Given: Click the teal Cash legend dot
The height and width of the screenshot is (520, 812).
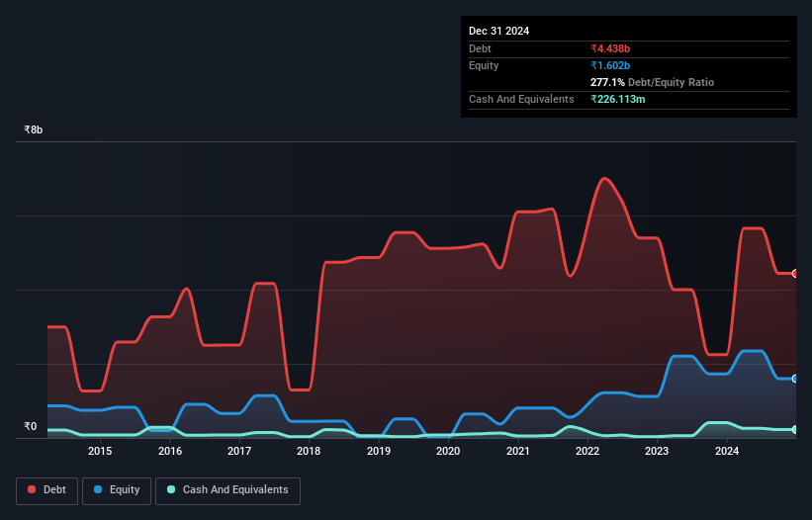Looking at the screenshot, I should 171,489.
